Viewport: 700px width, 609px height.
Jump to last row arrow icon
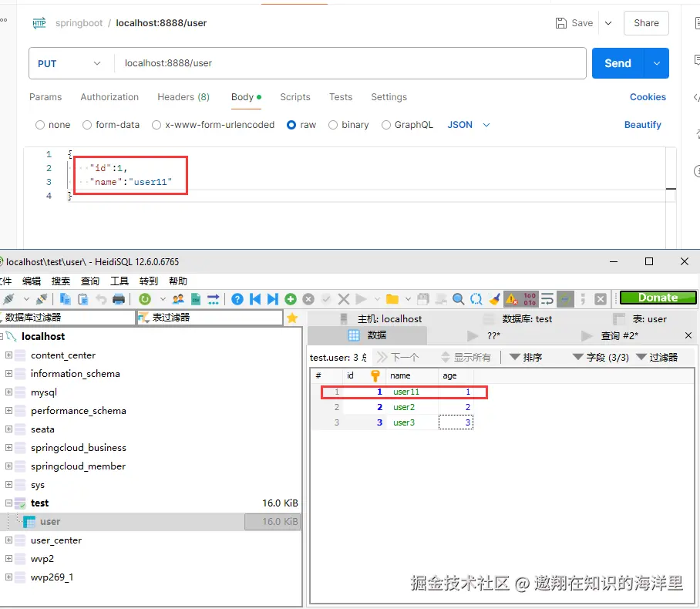pyautogui.click(x=272, y=299)
